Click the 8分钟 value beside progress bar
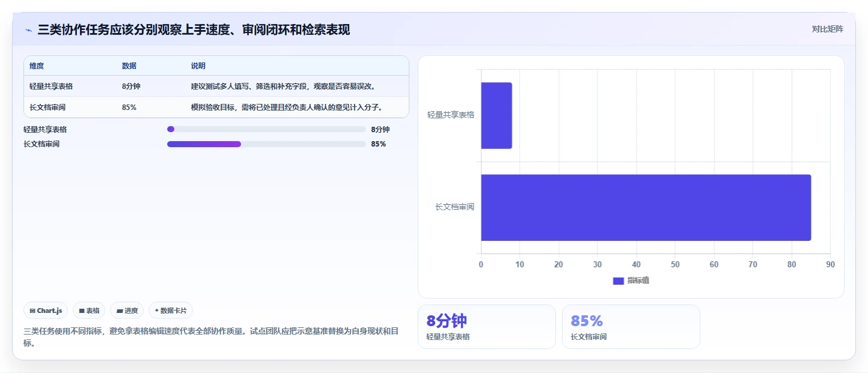Viewport: 868px width, 373px height. tap(381, 129)
